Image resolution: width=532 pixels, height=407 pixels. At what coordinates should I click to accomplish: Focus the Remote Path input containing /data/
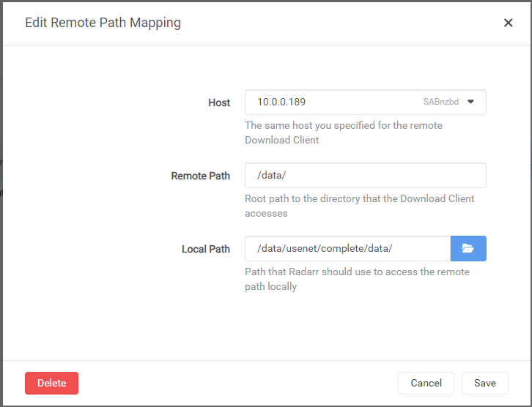click(366, 175)
